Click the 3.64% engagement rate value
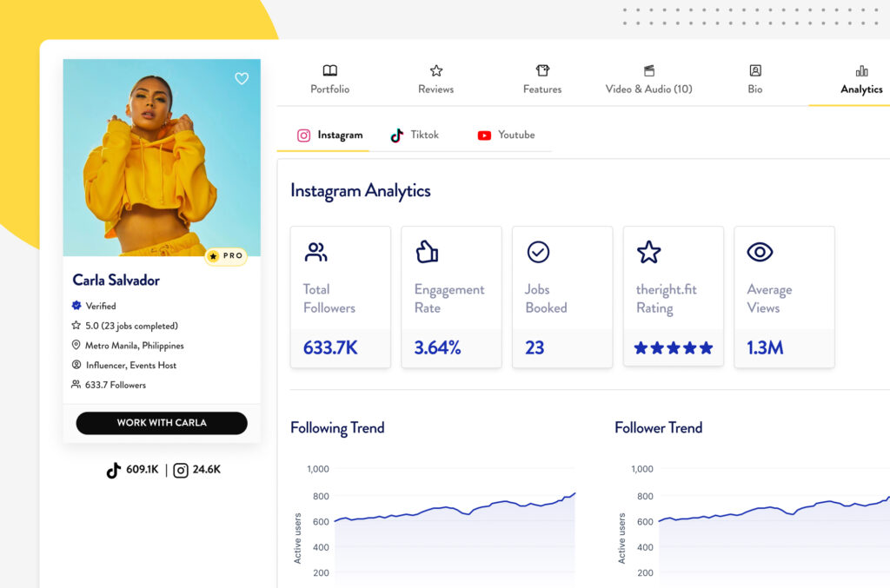The width and height of the screenshot is (890, 588). coord(438,347)
